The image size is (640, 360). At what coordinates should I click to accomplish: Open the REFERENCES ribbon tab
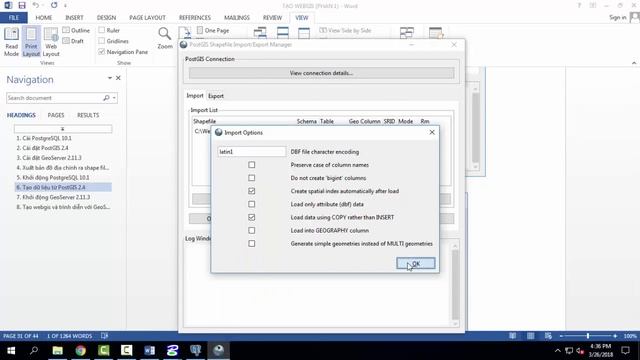click(195, 18)
